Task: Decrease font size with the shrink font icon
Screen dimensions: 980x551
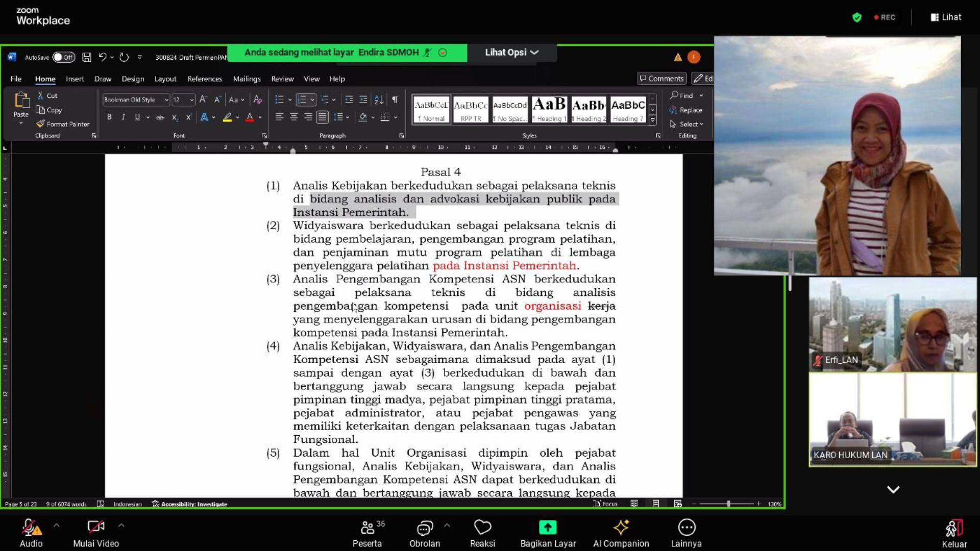Action: 217,99
